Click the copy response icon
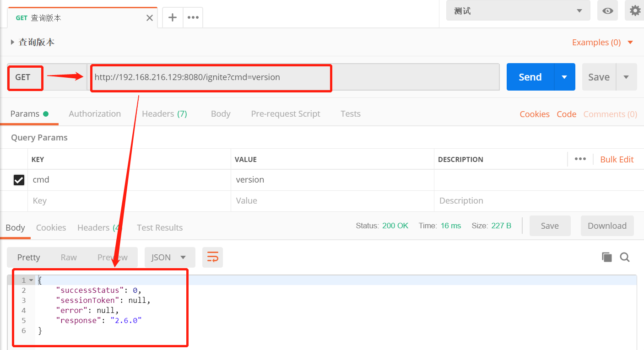The image size is (644, 350). 606,257
